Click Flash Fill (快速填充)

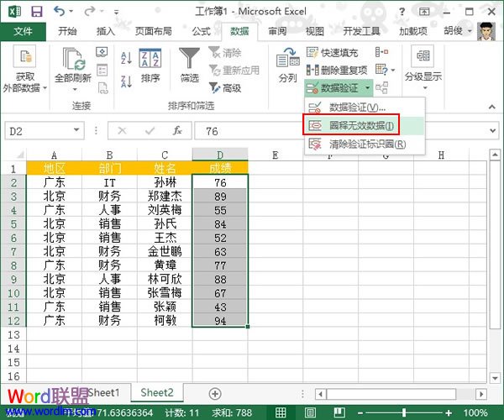point(332,52)
